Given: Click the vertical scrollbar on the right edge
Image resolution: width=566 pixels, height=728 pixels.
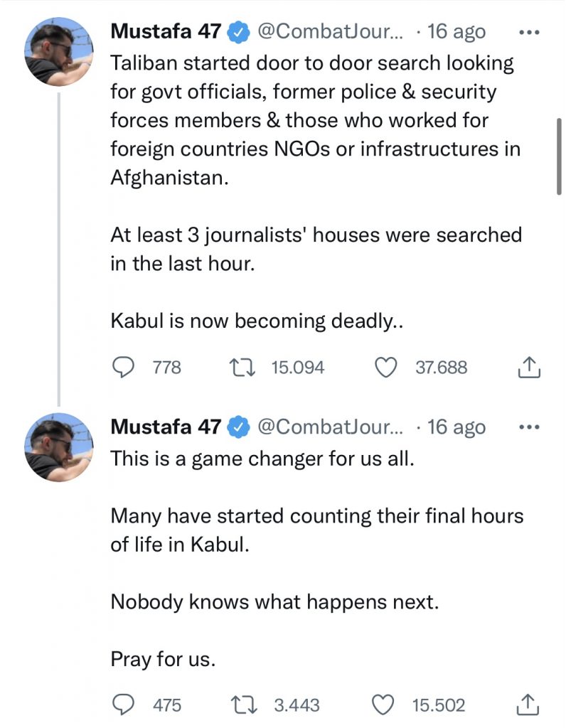Looking at the screenshot, I should click(x=559, y=156).
